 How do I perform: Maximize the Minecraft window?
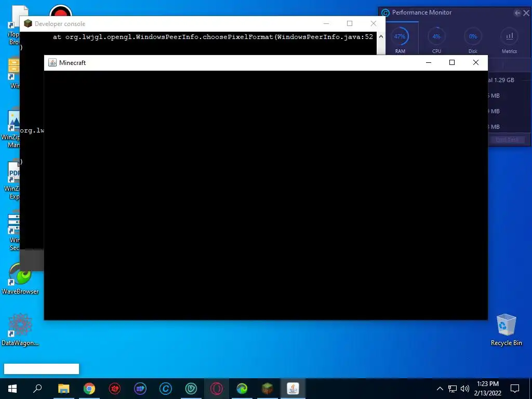(452, 62)
